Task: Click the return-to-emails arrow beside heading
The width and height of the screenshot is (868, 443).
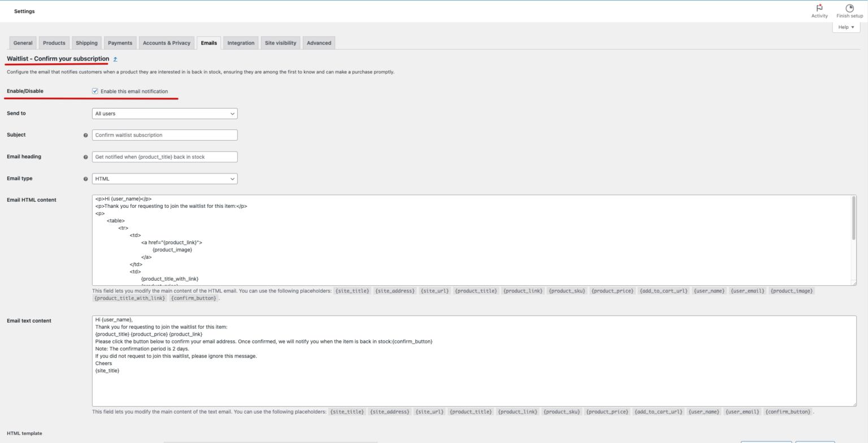Action: tap(115, 59)
